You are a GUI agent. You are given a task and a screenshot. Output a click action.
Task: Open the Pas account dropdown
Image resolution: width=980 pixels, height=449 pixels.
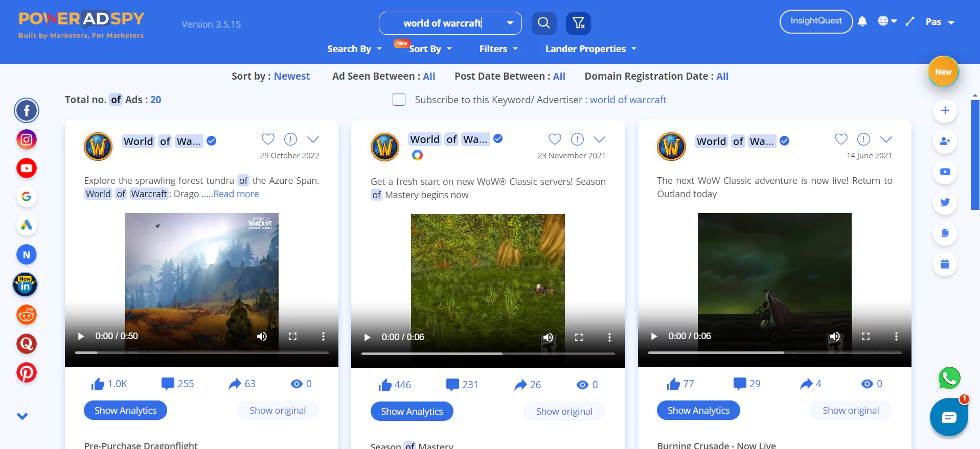(x=940, y=22)
